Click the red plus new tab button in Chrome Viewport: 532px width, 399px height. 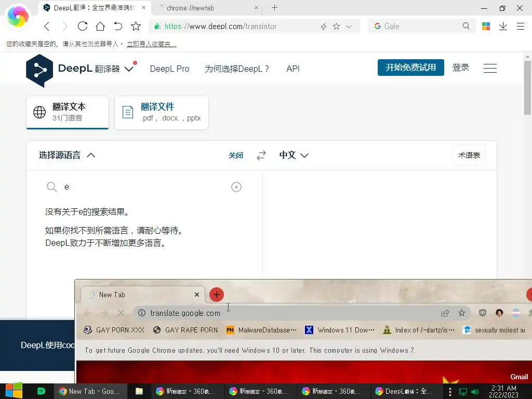[217, 295]
